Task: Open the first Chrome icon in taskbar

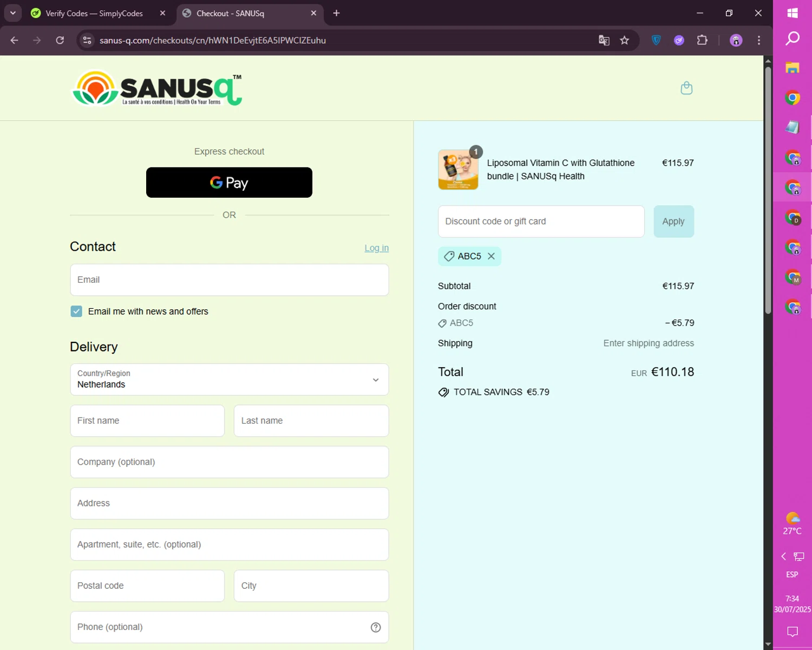Action: click(793, 98)
